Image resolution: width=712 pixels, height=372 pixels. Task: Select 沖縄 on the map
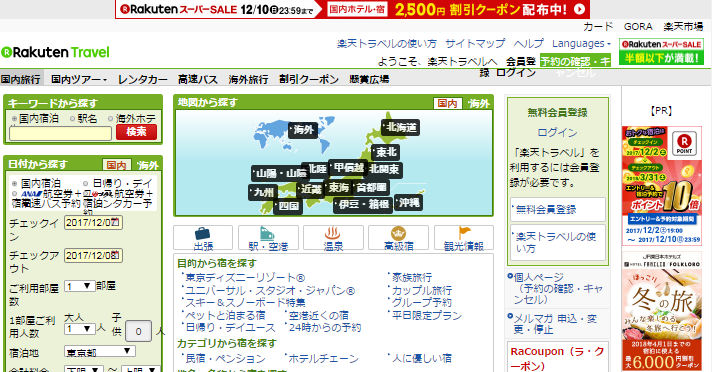[x=408, y=202]
